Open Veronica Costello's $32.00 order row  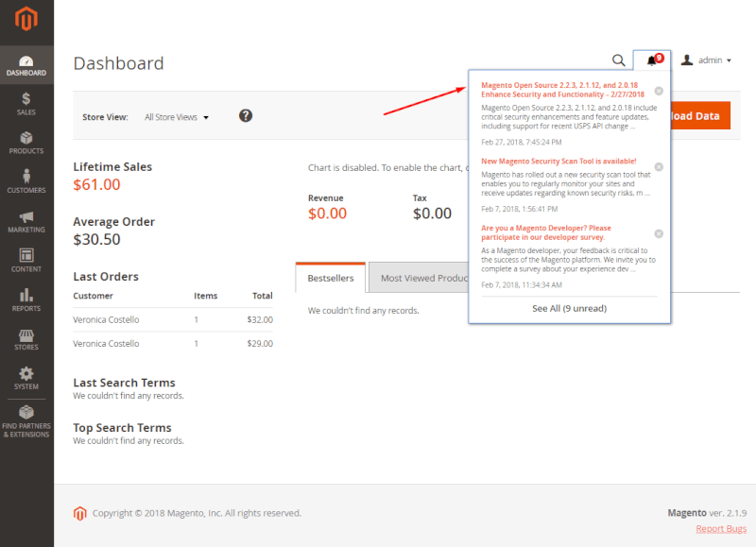click(173, 319)
